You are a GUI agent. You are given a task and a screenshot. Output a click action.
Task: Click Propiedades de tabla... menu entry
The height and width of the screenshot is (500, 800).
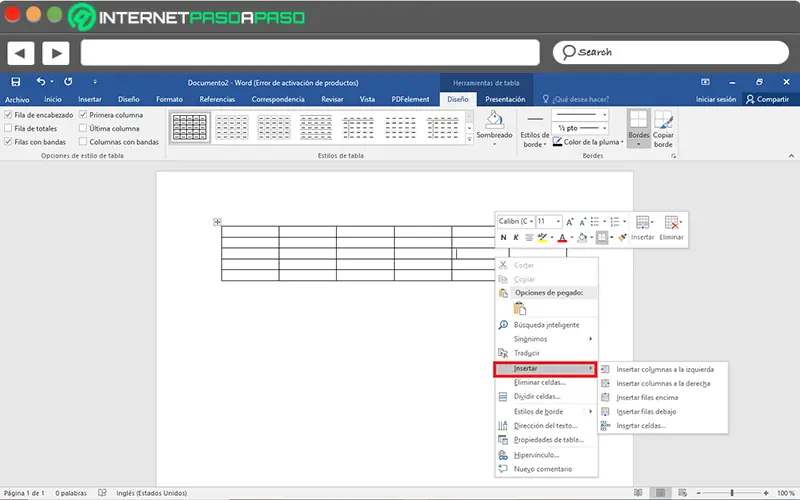coord(546,440)
